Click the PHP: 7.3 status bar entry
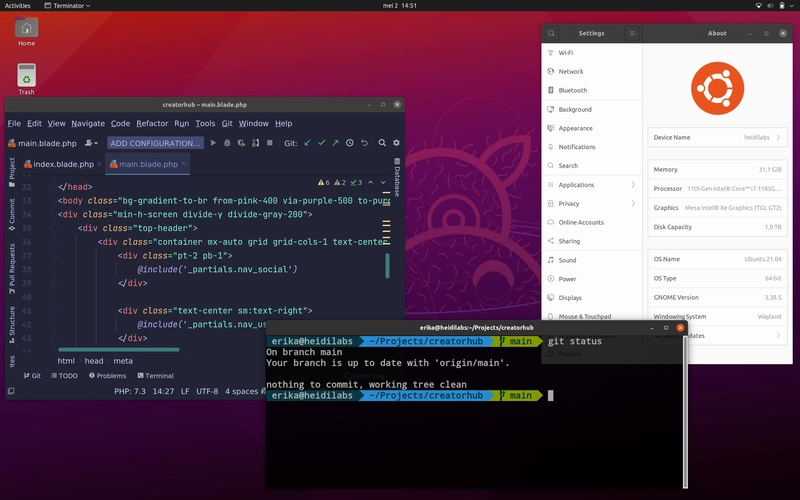 [x=130, y=391]
